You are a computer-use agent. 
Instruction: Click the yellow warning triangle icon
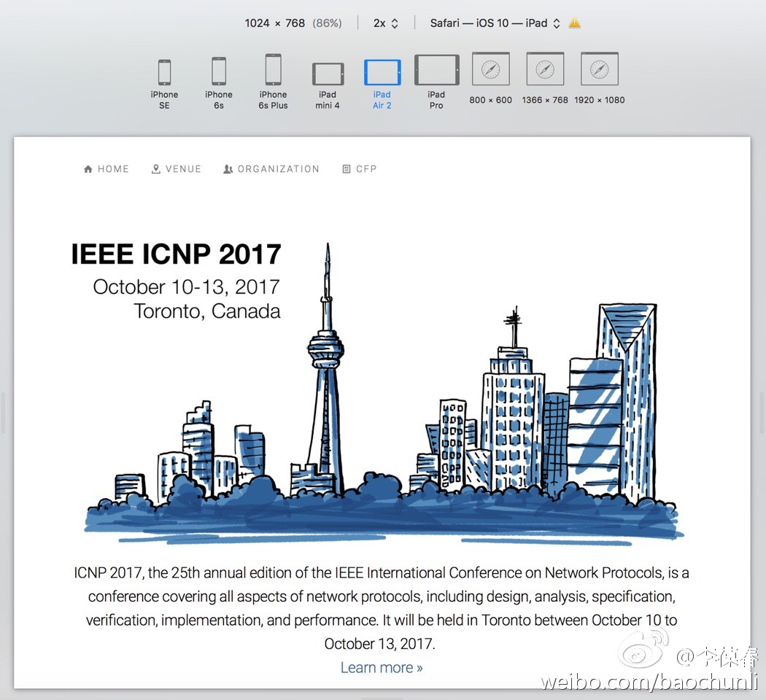pyautogui.click(x=575, y=23)
